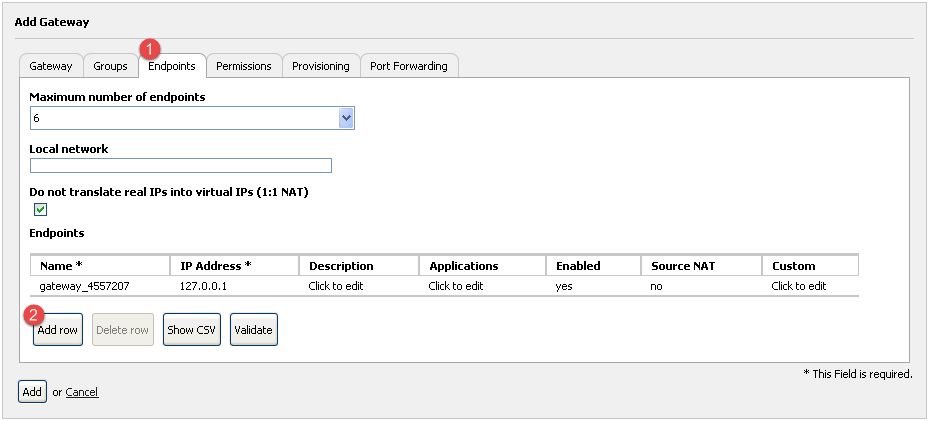Go to the Permissions tab
Image resolution: width=930 pixels, height=421 pixels.
[244, 66]
